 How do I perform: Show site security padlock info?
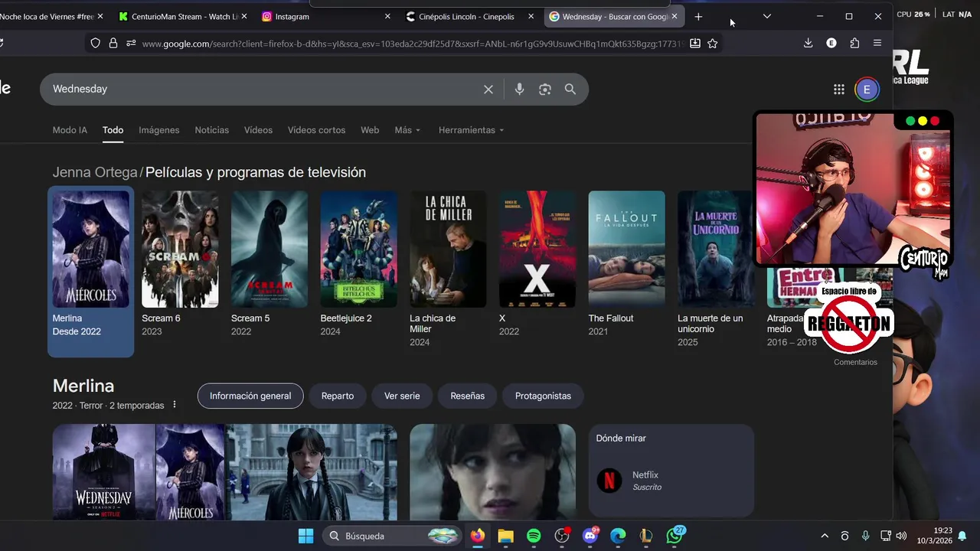point(113,44)
